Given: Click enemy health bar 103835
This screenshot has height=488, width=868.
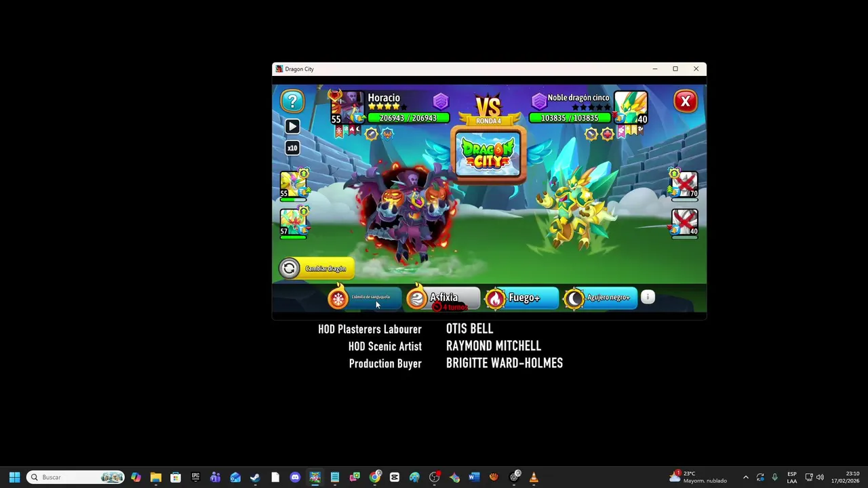Looking at the screenshot, I should [x=570, y=118].
